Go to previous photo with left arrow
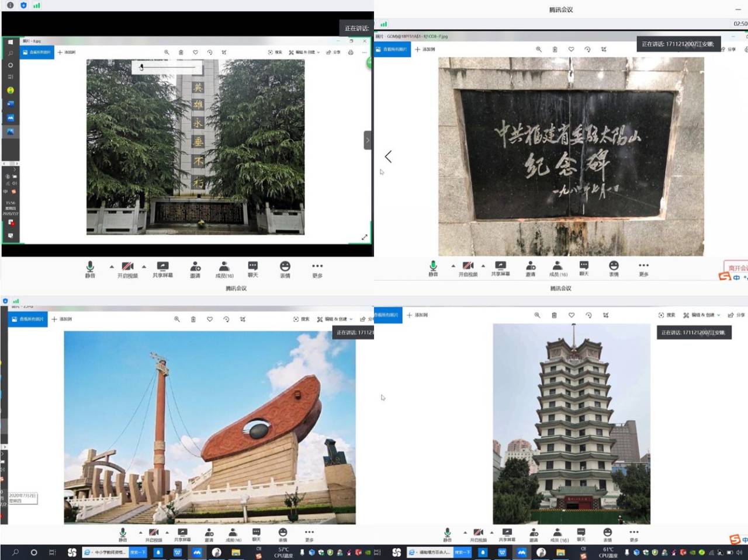The height and width of the screenshot is (560, 748). 388,156
